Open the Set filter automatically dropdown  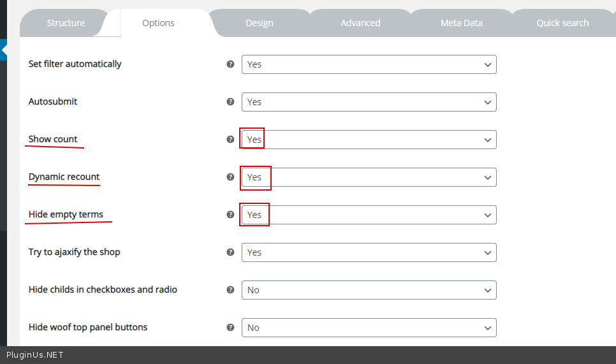369,64
